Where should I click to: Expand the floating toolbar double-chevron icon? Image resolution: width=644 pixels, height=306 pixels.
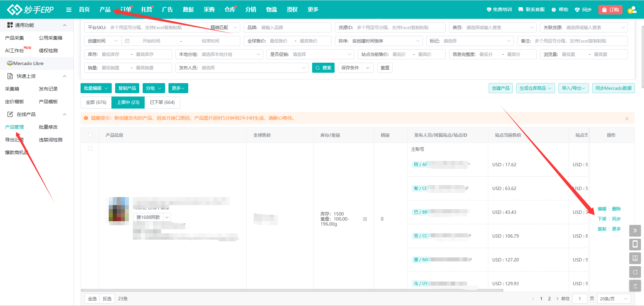(x=635, y=231)
